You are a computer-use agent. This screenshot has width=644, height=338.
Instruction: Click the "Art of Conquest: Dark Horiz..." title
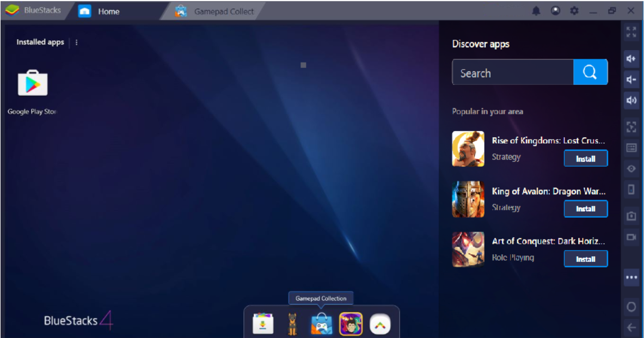pyautogui.click(x=548, y=241)
